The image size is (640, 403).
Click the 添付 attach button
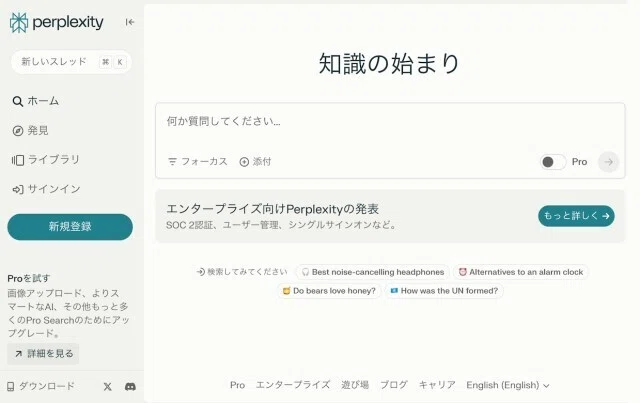[255, 162]
